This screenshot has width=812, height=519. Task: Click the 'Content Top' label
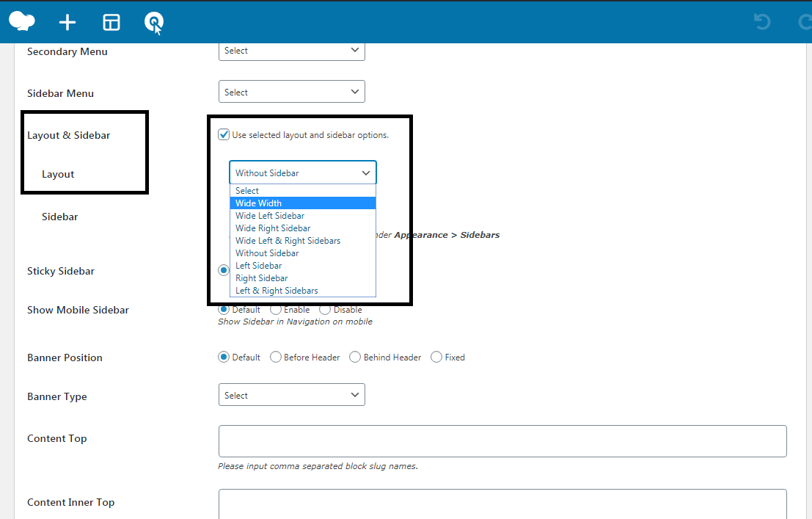pos(57,439)
